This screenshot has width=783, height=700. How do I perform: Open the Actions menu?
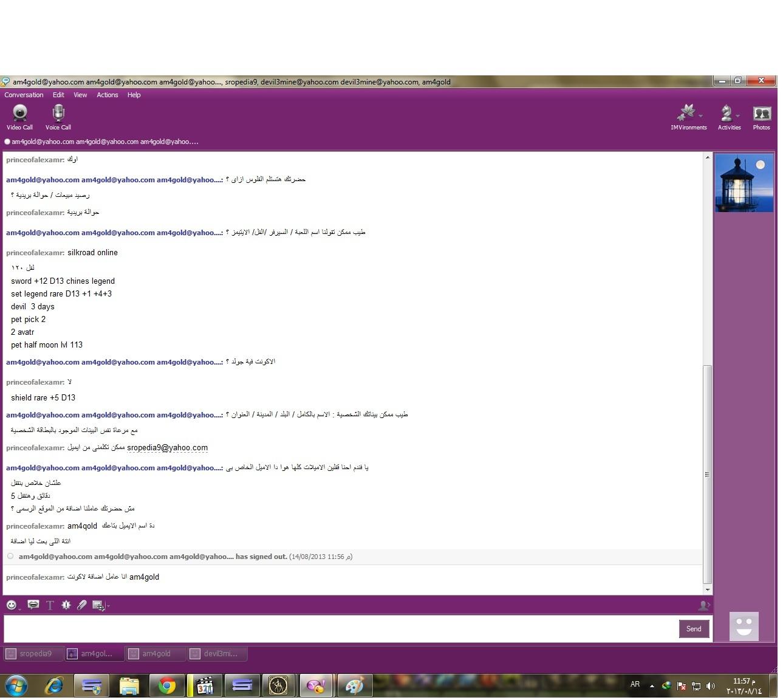[x=108, y=95]
